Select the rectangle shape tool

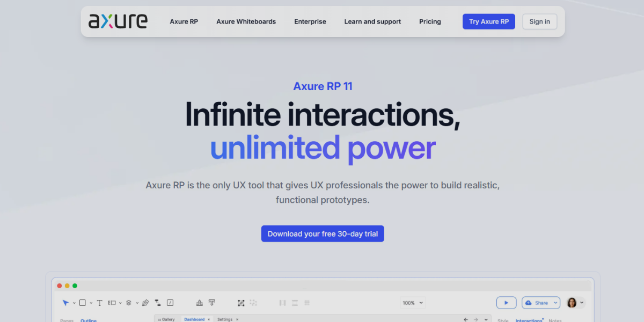[x=82, y=303]
